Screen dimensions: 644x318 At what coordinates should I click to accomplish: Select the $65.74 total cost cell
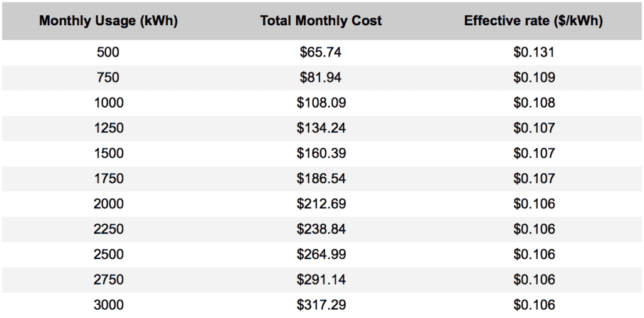[x=321, y=52]
